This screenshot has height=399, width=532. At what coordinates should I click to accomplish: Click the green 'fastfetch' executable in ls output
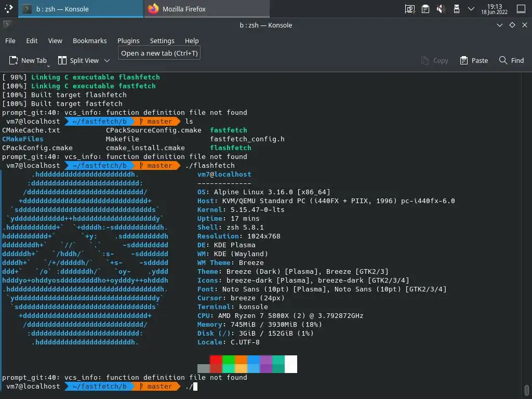tap(229, 130)
